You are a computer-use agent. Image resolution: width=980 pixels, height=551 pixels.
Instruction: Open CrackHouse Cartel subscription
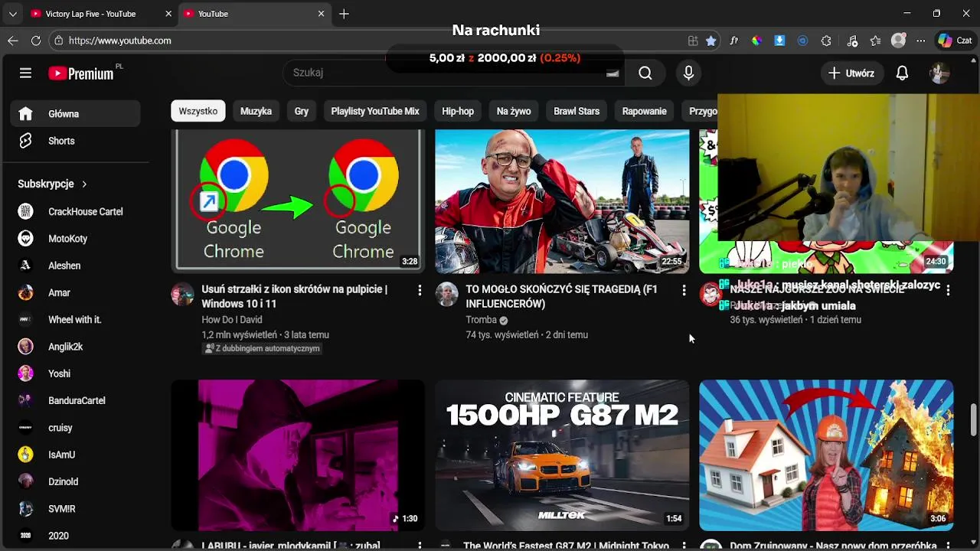[75, 211]
